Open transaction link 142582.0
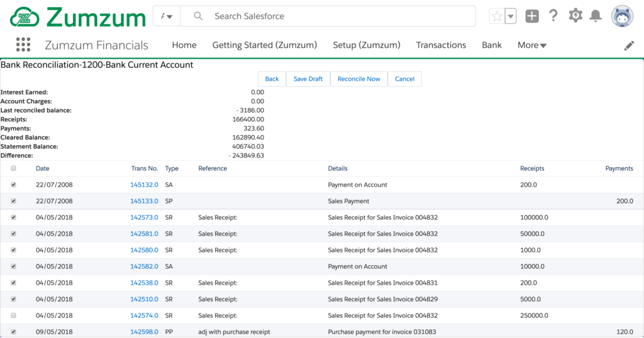 (x=144, y=266)
